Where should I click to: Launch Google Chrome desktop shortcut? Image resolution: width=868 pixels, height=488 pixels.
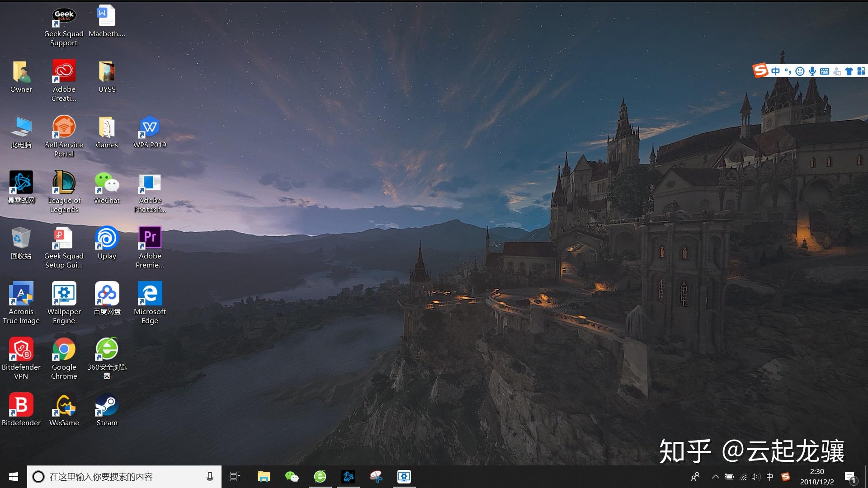(x=64, y=360)
